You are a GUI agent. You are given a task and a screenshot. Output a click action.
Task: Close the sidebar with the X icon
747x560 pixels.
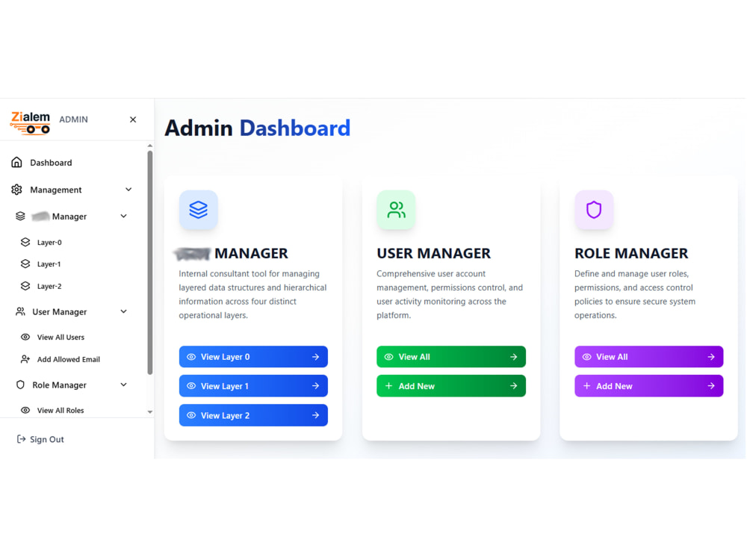pos(133,119)
